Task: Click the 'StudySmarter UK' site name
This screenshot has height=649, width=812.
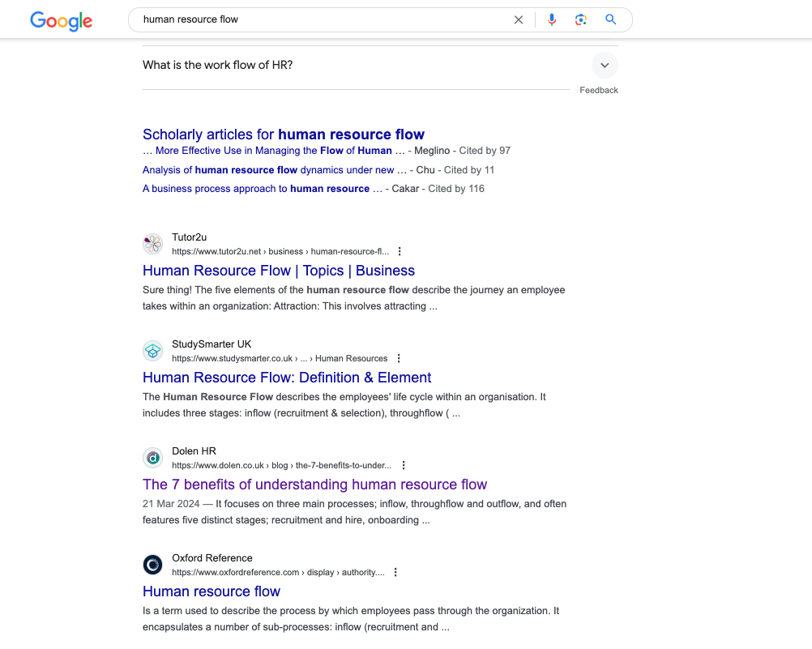Action: click(212, 344)
